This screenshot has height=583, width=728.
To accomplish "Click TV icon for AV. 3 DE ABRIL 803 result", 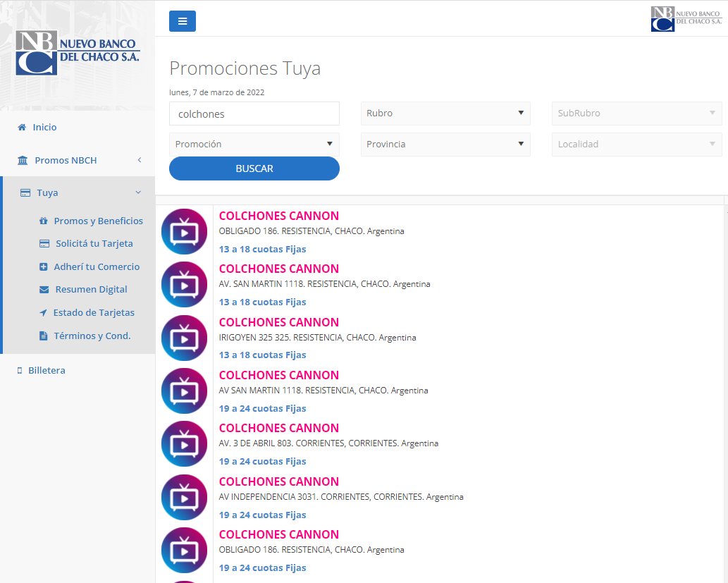I will point(185,443).
